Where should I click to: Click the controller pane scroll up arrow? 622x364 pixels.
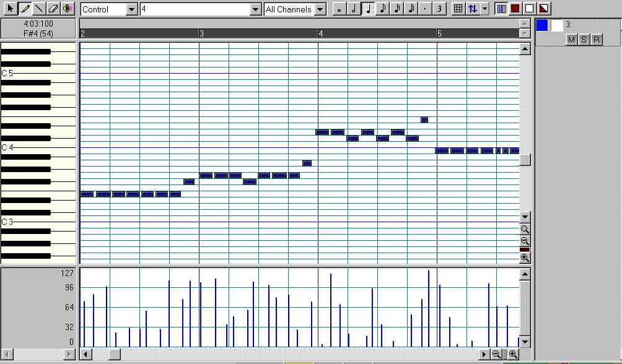click(525, 274)
